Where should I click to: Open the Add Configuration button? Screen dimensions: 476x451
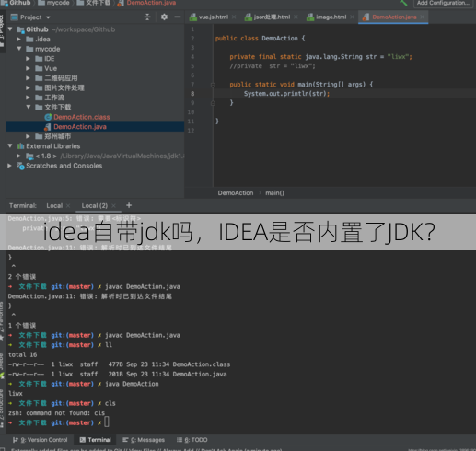click(443, 3)
